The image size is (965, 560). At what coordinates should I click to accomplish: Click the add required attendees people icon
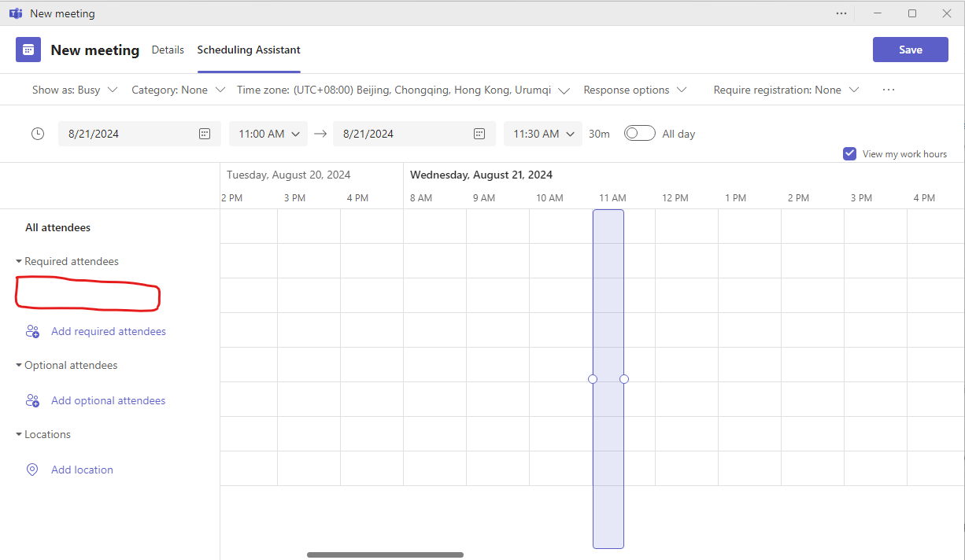[x=32, y=331]
